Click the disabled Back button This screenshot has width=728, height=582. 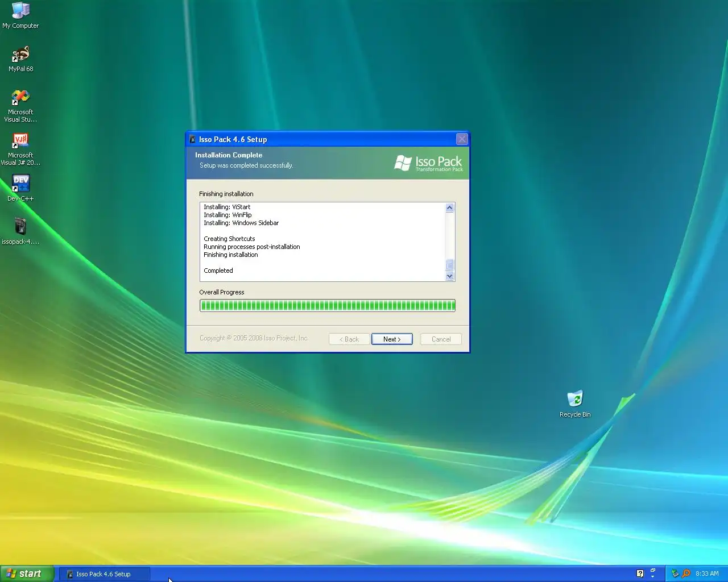[x=349, y=339]
